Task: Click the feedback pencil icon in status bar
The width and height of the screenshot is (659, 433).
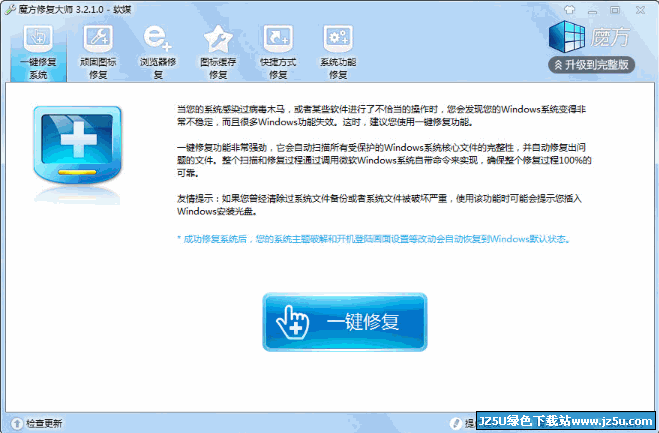Action: [455, 423]
